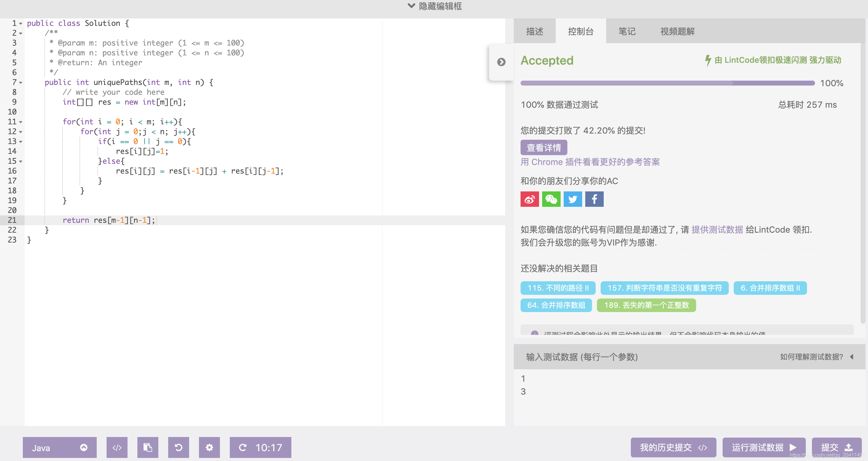868x461 pixels.
Task: Collapse the editor via 隐藏编辑框
Action: [x=435, y=6]
